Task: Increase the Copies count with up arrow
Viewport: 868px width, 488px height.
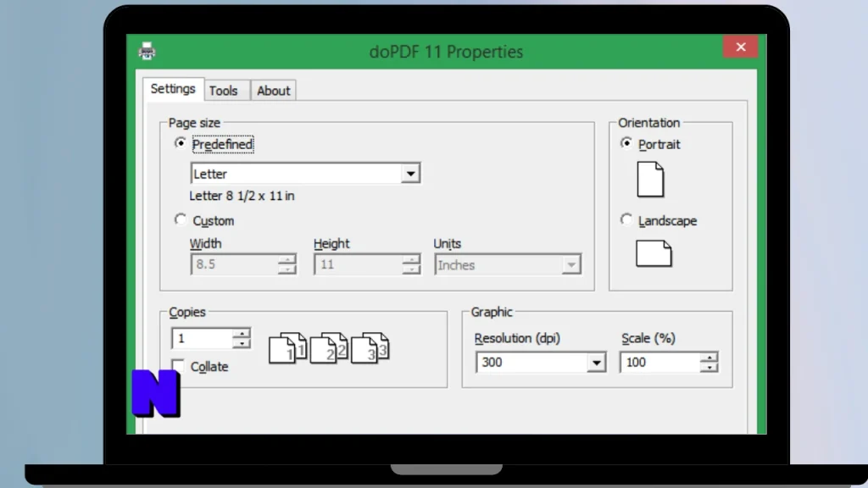Action: point(242,333)
